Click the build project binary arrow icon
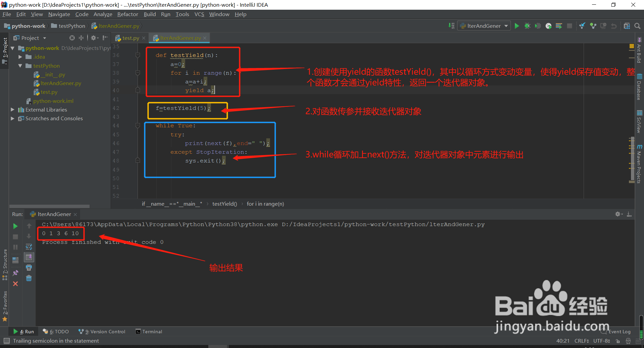 tap(452, 26)
